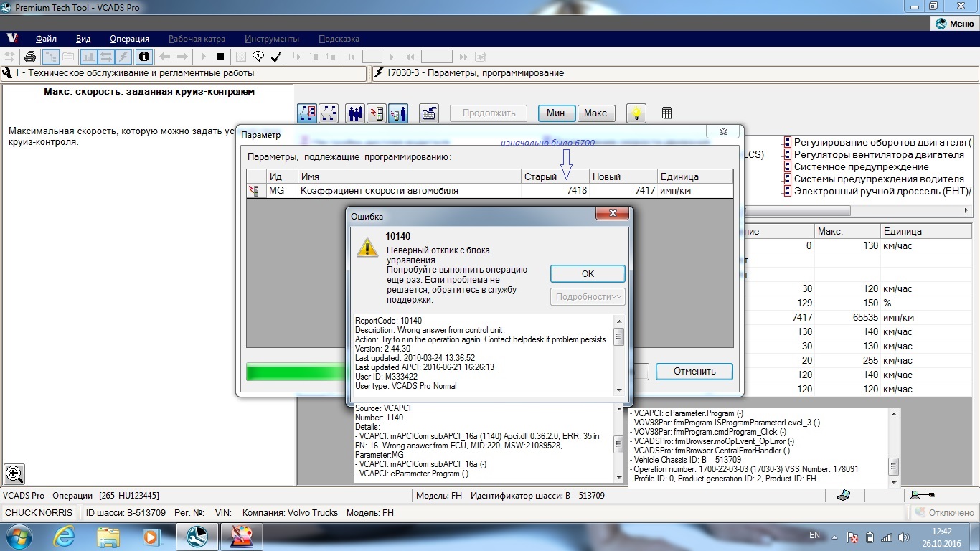This screenshot has height=551, width=980.
Task: Toggle the Мин. button
Action: click(557, 113)
